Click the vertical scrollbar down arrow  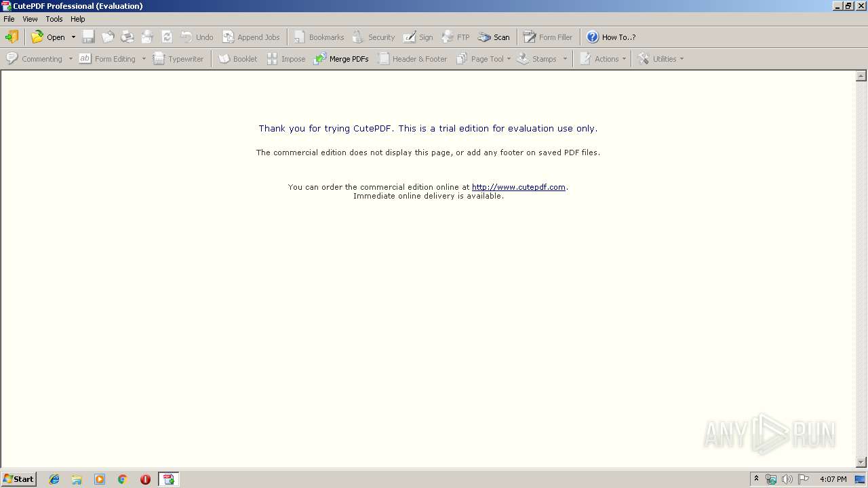point(861,462)
